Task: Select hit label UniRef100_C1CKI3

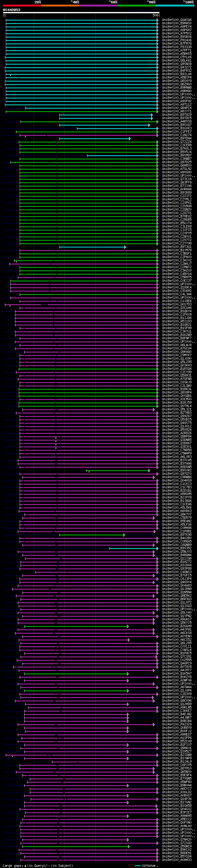Action: click(x=176, y=484)
